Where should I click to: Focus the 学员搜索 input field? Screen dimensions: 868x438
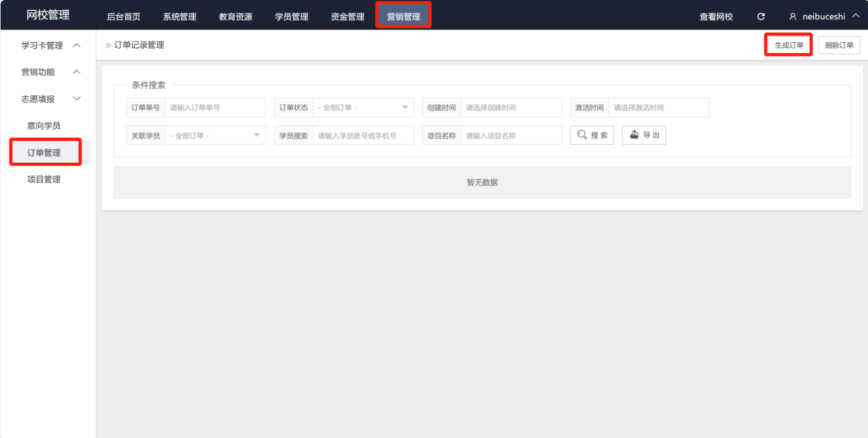coord(363,136)
